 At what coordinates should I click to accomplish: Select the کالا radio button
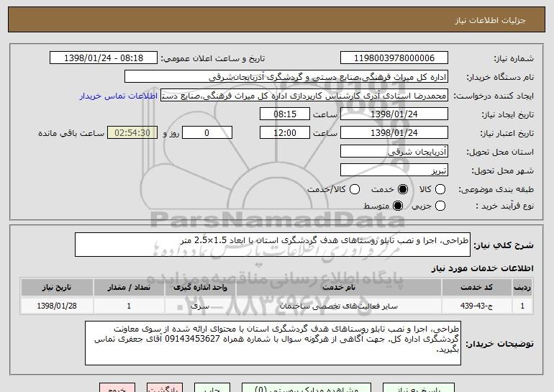click(440, 189)
